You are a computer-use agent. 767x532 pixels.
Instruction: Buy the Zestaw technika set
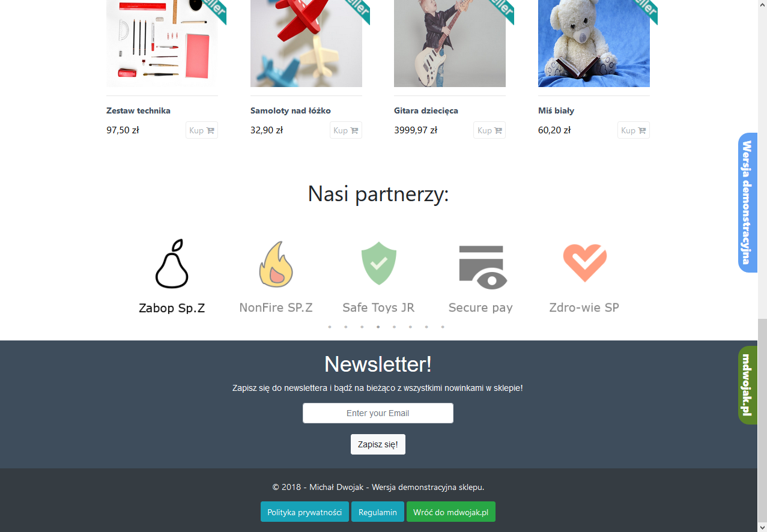click(202, 130)
